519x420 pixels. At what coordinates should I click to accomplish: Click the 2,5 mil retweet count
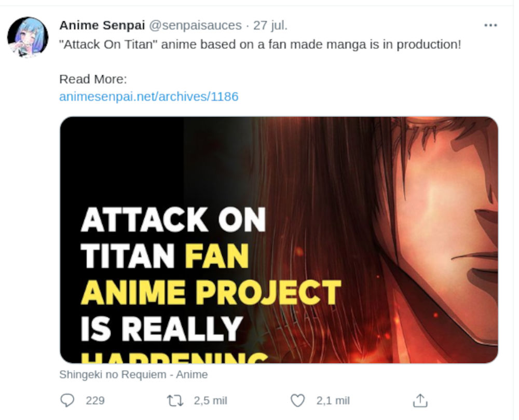209,400
